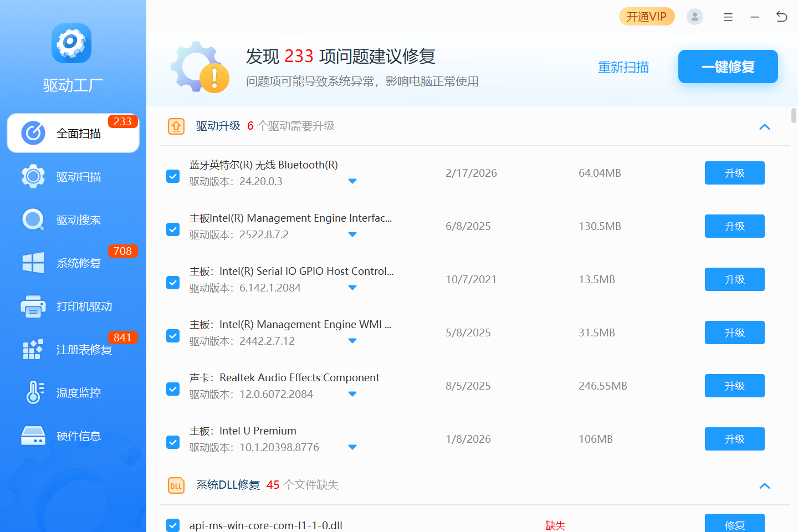
Task: Click the 系统DLL修复 DLL icon
Action: [x=176, y=485]
